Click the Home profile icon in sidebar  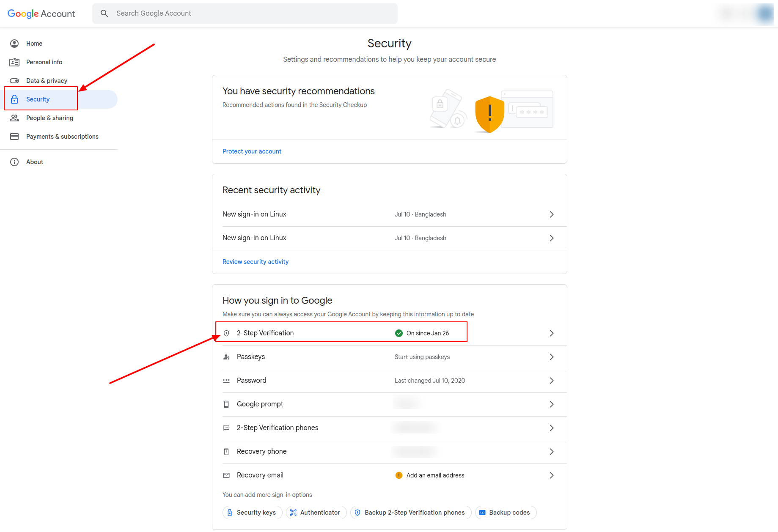point(14,44)
